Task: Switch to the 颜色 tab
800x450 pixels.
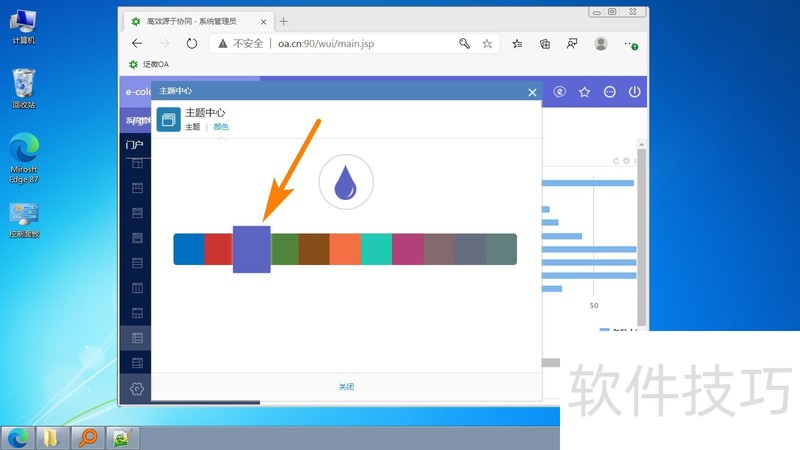Action: point(221,127)
